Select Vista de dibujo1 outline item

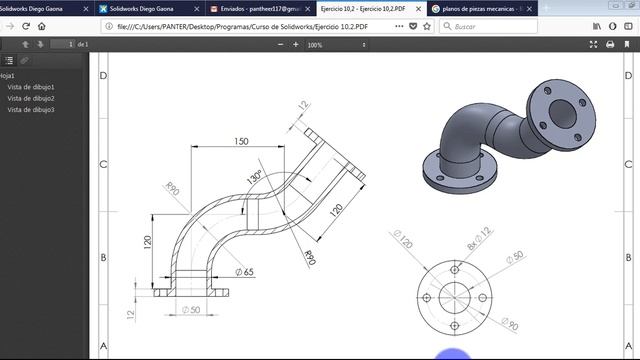pos(31,87)
